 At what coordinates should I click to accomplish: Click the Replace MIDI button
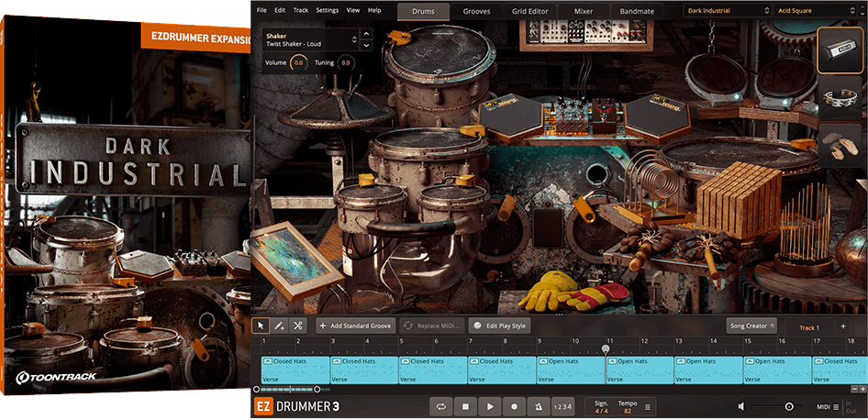coord(432,326)
